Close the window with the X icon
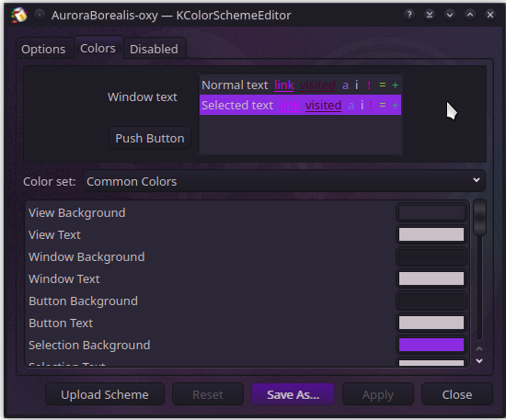 490,15
